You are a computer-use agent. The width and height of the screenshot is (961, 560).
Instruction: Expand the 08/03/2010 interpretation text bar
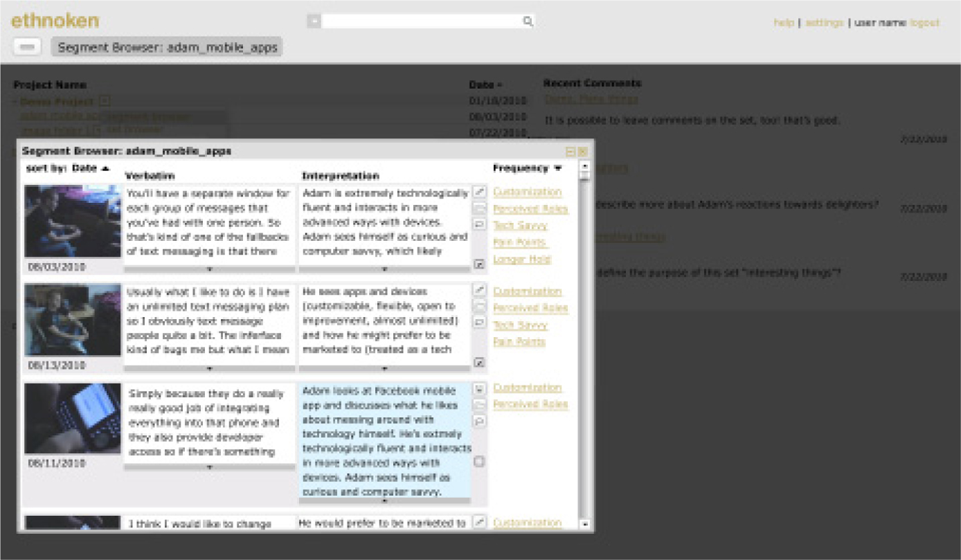384,269
